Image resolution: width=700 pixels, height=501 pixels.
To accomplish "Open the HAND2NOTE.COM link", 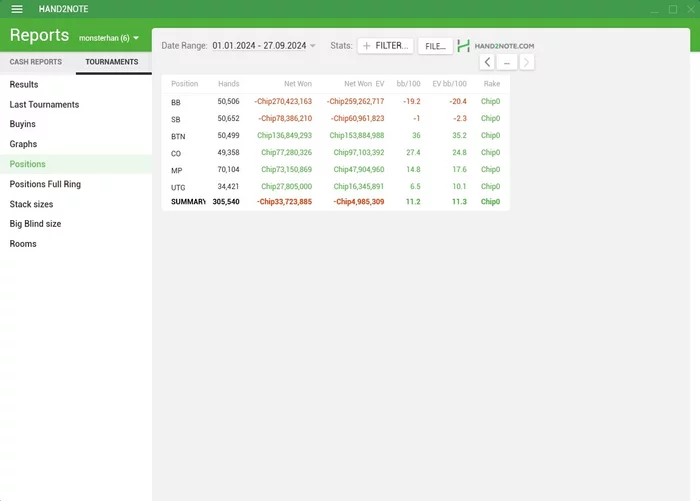I will (x=504, y=46).
